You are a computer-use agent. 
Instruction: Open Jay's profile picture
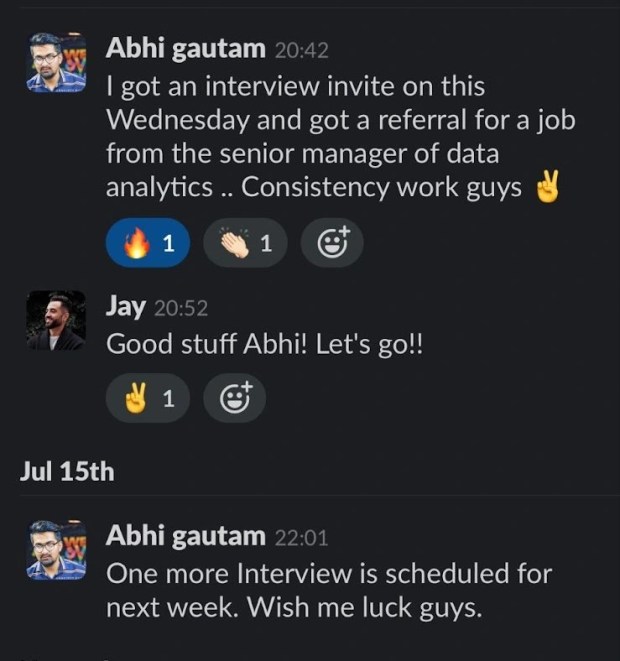click(56, 321)
